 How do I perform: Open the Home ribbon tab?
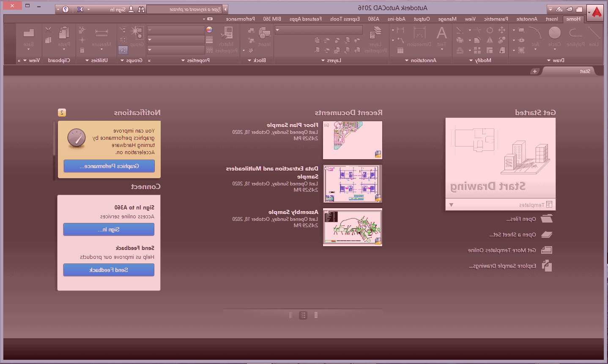coord(573,19)
